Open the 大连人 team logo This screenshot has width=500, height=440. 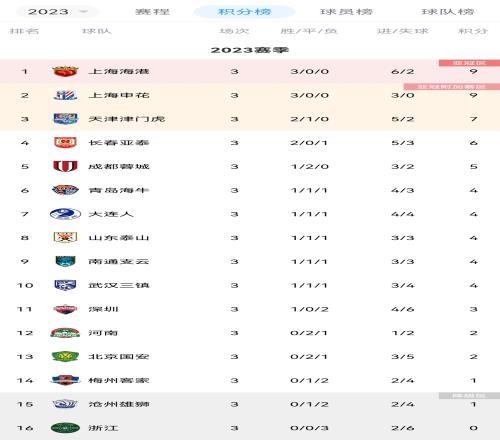(65, 214)
